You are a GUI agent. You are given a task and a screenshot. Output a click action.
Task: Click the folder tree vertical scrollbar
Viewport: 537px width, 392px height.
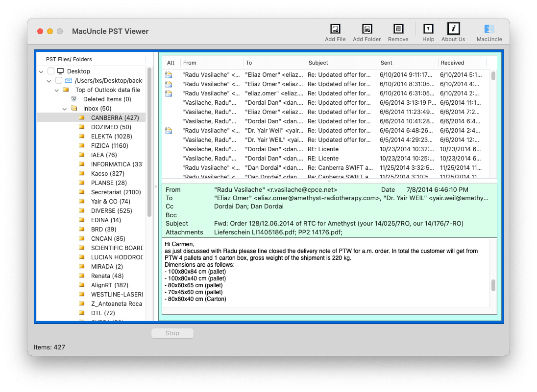coord(149,142)
